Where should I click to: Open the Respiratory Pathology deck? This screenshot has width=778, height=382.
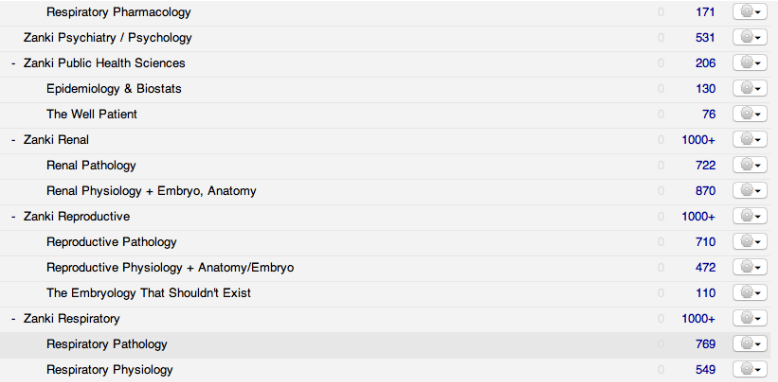click(x=107, y=344)
